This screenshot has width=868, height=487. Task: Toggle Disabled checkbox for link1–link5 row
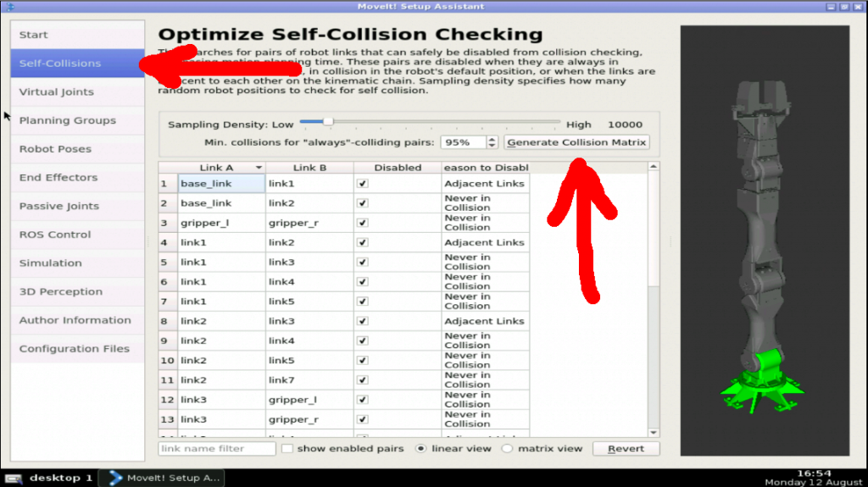pyautogui.click(x=363, y=302)
